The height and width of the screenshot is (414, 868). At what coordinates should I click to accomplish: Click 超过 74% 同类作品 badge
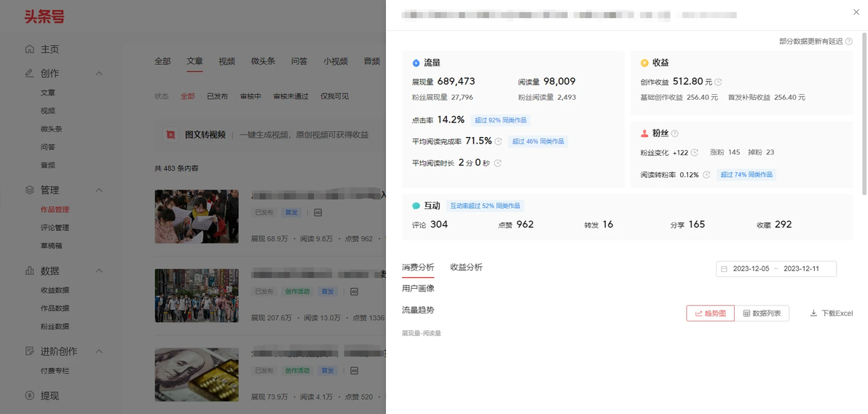(746, 175)
